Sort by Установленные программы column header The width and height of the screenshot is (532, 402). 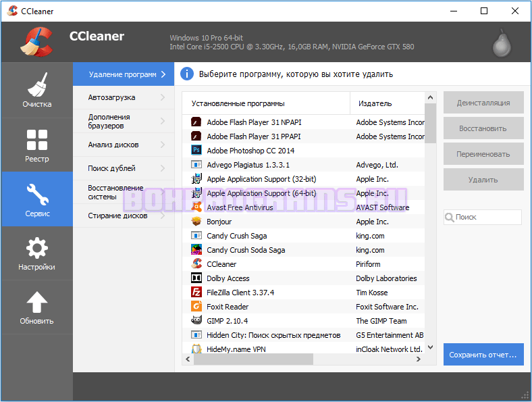266,103
